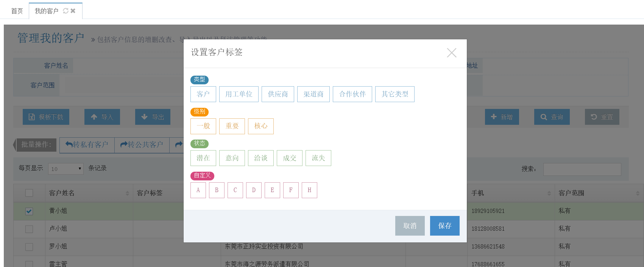Click the 类型 category label

(200, 80)
